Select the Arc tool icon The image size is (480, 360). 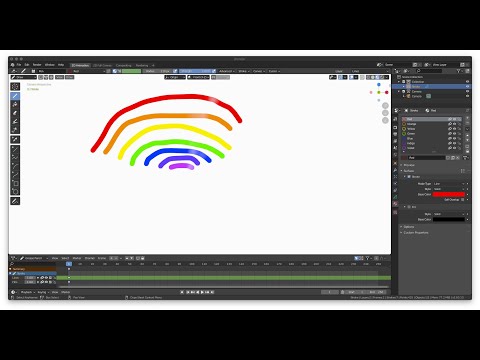(15, 166)
